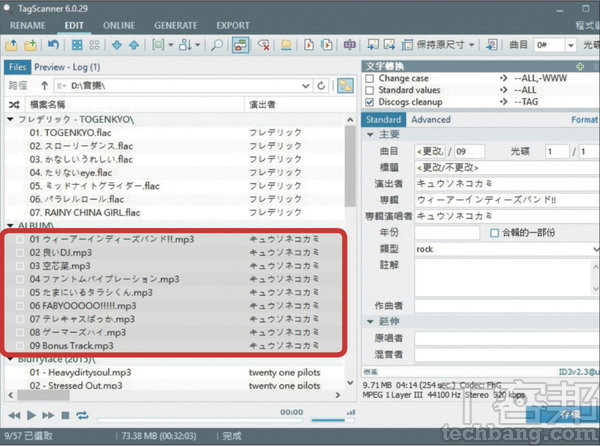Open the 保持原尺寸 dropdown
The image size is (600, 446).
coord(472,45)
